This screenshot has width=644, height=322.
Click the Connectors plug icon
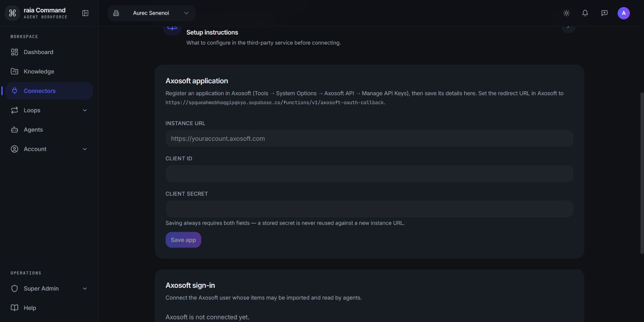(x=15, y=91)
